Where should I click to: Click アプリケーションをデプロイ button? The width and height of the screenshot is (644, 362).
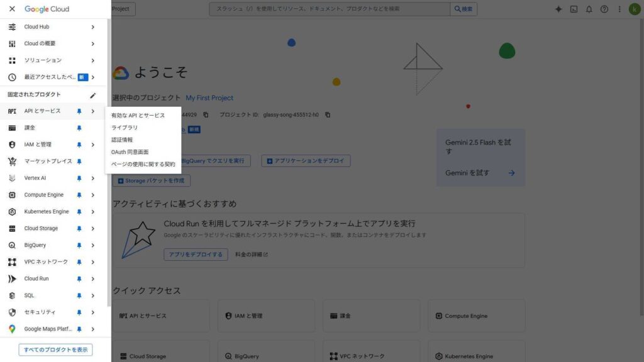pos(306,161)
